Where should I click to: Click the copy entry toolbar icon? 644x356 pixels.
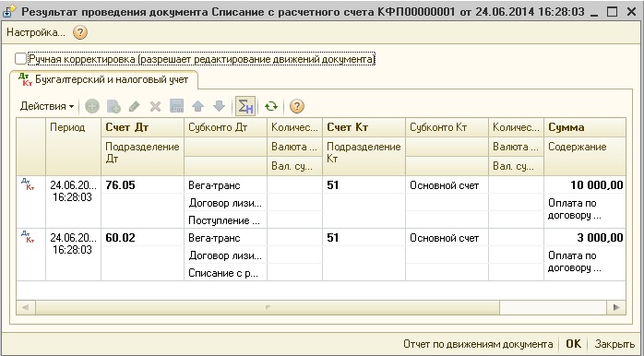(113, 106)
